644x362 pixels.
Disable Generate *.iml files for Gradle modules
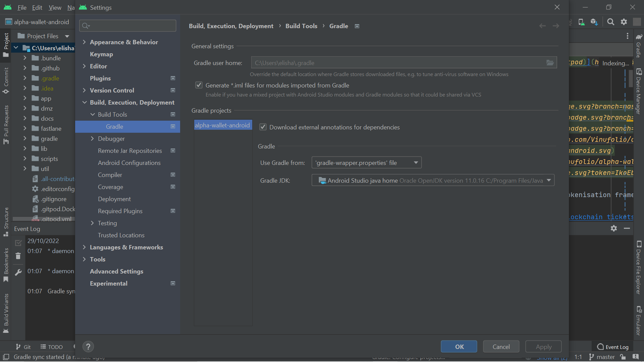tap(199, 85)
